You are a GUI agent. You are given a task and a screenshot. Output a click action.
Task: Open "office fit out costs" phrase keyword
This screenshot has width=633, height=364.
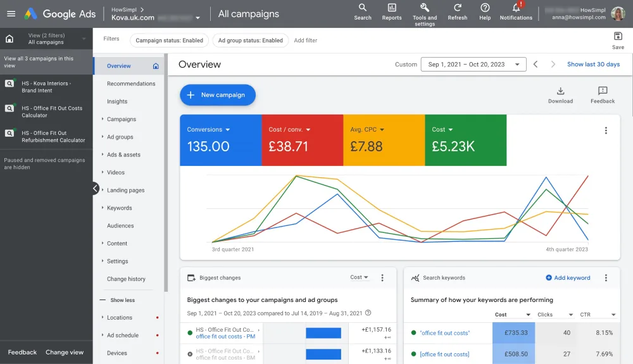point(444,333)
